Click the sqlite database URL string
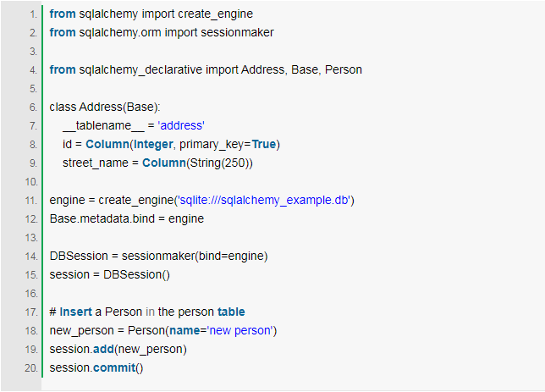The width and height of the screenshot is (545, 392). 263,200
